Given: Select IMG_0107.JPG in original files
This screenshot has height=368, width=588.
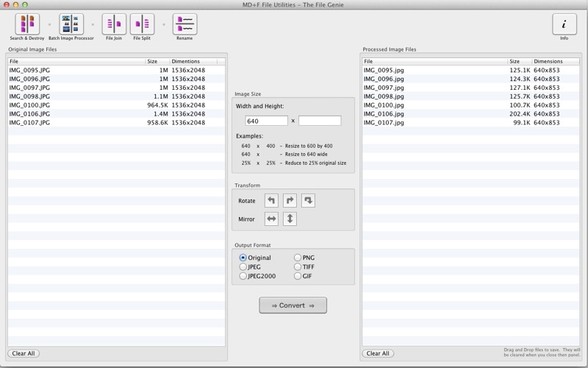Looking at the screenshot, I should click(116, 122).
